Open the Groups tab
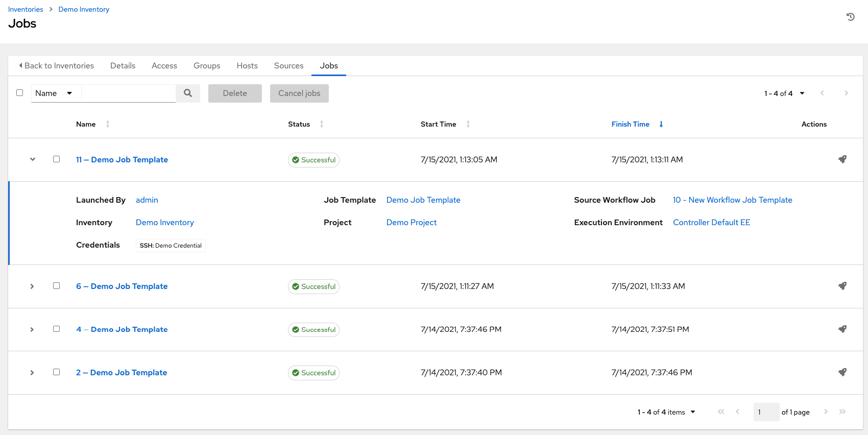 (x=207, y=66)
